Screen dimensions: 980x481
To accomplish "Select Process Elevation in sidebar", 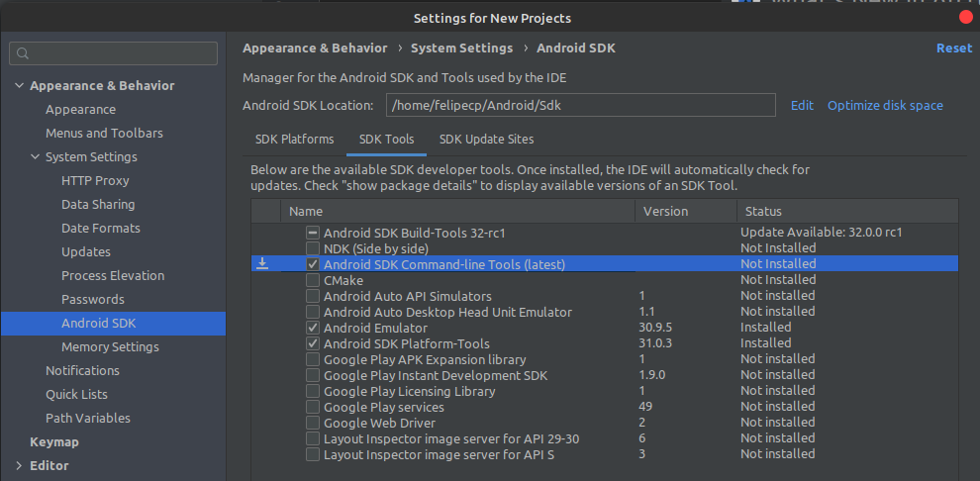I will pyautogui.click(x=113, y=275).
